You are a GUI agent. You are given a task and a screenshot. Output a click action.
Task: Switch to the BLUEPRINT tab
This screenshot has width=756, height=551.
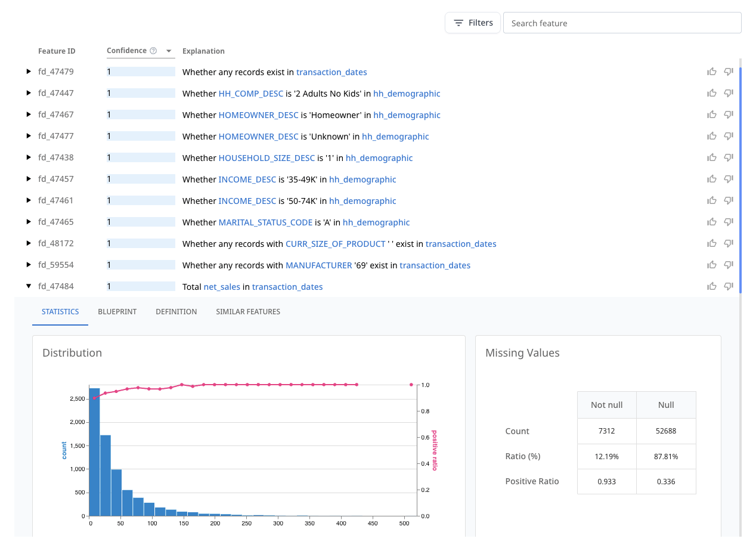coord(117,311)
